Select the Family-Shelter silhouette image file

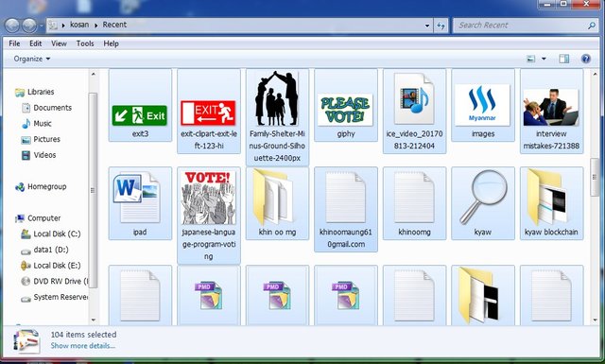[277, 98]
